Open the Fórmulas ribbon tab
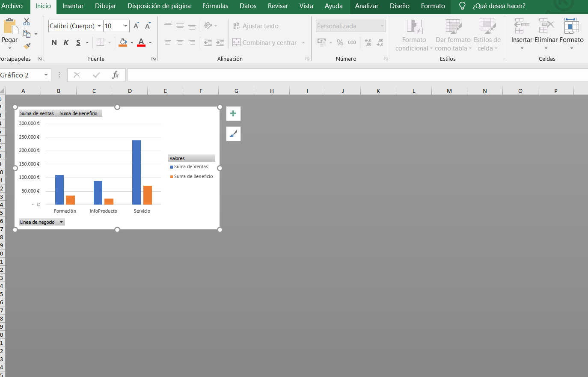Image resolution: width=588 pixels, height=377 pixels. pos(215,6)
